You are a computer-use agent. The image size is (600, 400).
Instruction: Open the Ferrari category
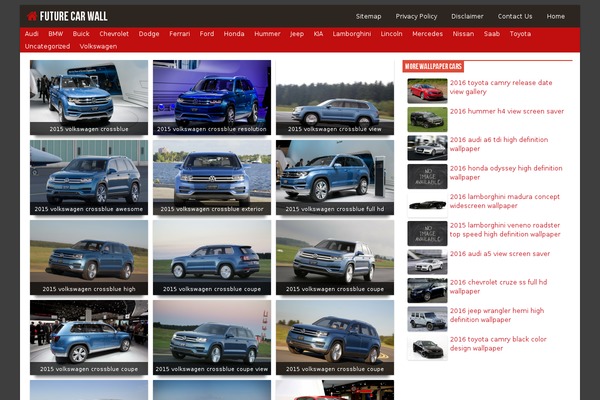pyautogui.click(x=179, y=34)
